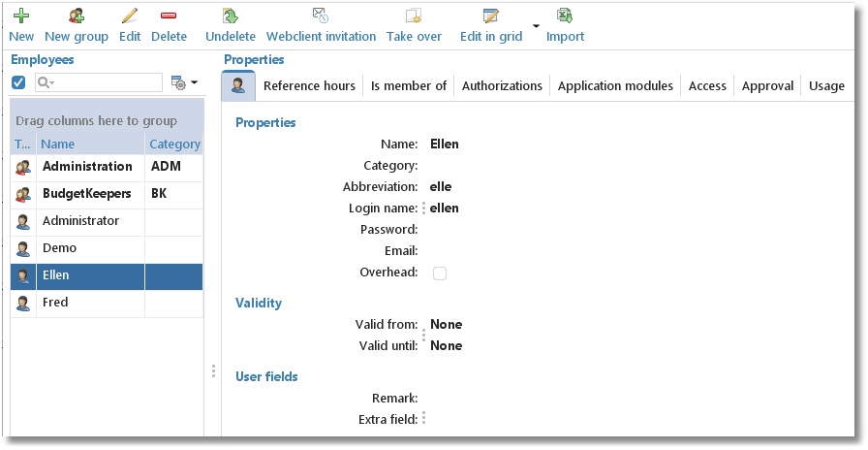Screen dimensions: 868x450
Task: Select the Ellen employee row
Action: click(x=107, y=276)
